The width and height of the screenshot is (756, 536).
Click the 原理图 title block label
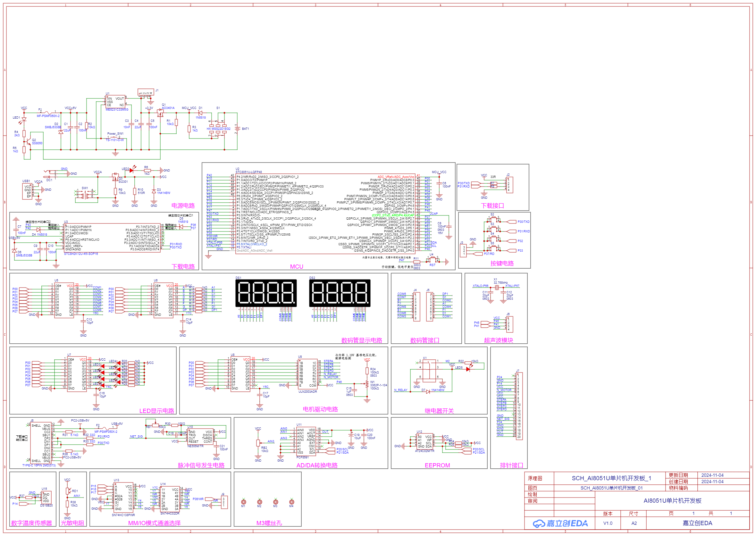(x=534, y=478)
